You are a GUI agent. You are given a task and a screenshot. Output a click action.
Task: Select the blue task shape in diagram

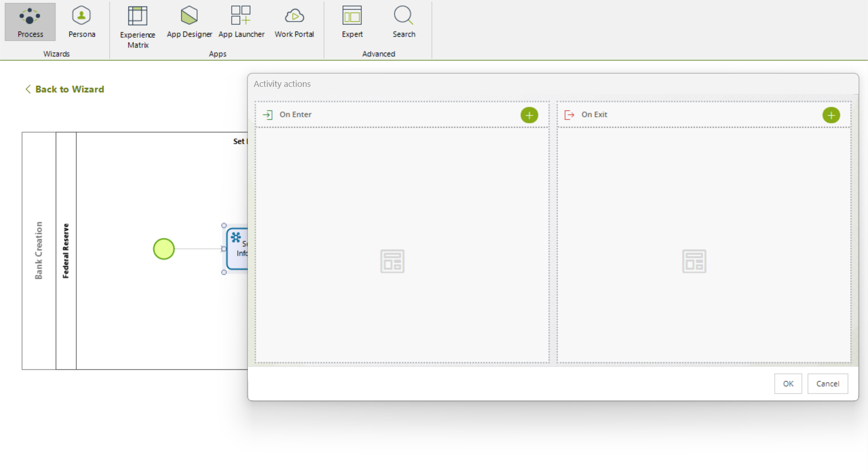point(237,249)
